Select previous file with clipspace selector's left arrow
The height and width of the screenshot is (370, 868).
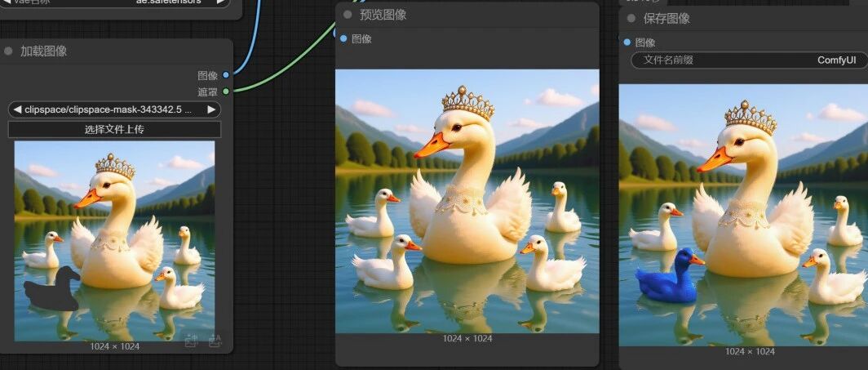17,109
